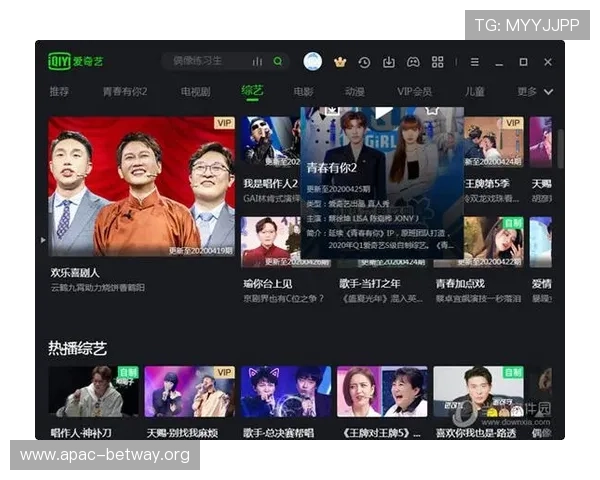Click the 欢乐喜剧人 title link
Image resolution: width=600 pixels, height=480 pixels.
tap(75, 273)
